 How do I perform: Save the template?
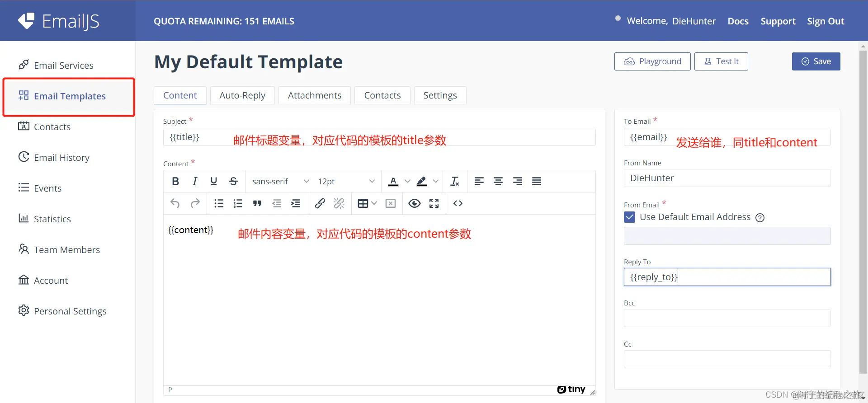(816, 61)
